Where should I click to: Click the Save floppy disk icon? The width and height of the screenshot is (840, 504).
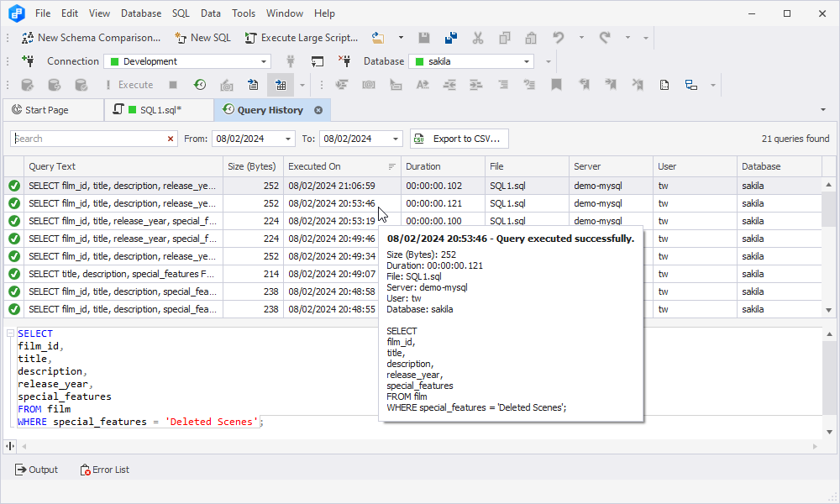tap(424, 38)
